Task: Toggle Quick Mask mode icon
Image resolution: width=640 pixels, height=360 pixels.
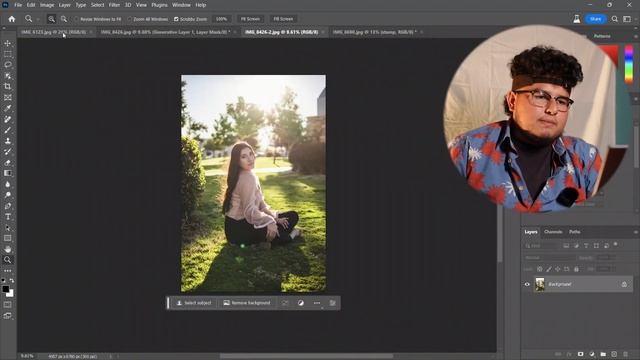Action: click(x=7, y=304)
